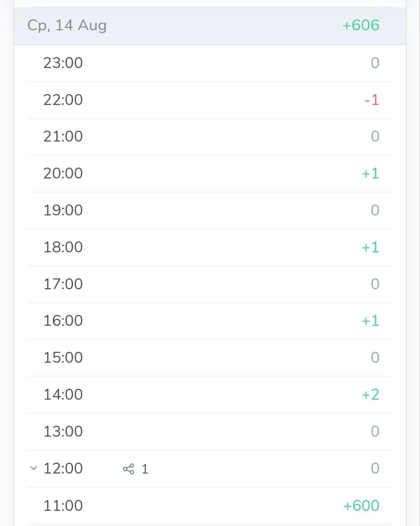Select the 23:00 row
Screen dimensions: 420x526
coord(210,63)
